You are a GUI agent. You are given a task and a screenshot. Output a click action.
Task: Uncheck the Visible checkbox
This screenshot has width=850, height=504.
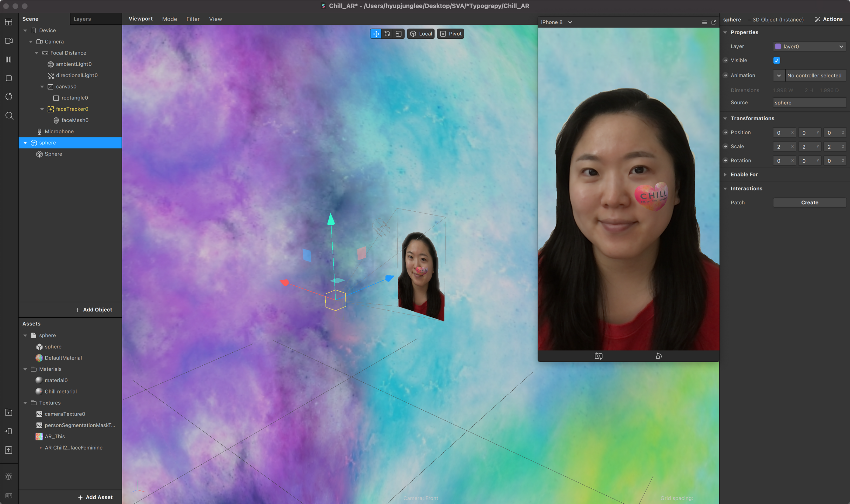click(x=776, y=60)
